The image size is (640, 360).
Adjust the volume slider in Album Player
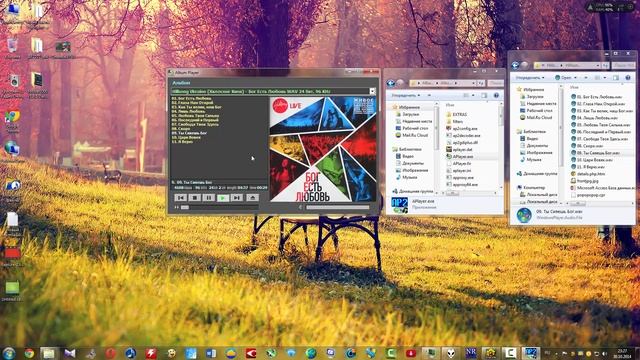coord(338,207)
